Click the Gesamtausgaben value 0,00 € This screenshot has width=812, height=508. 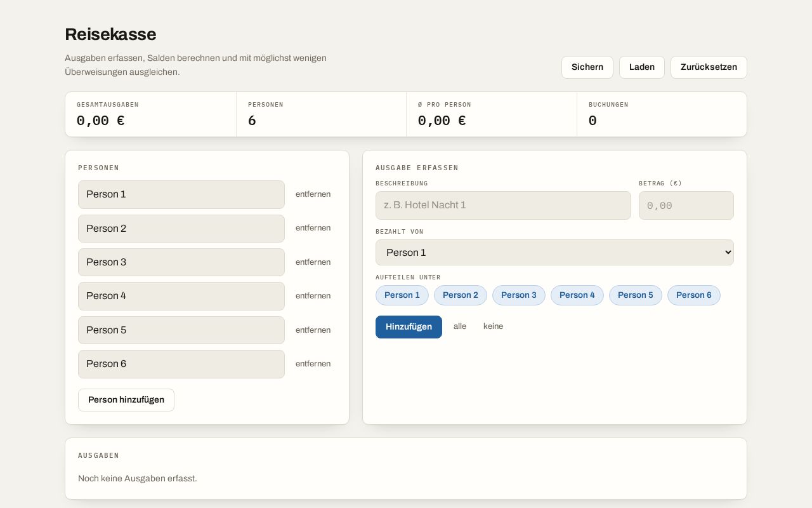(100, 121)
